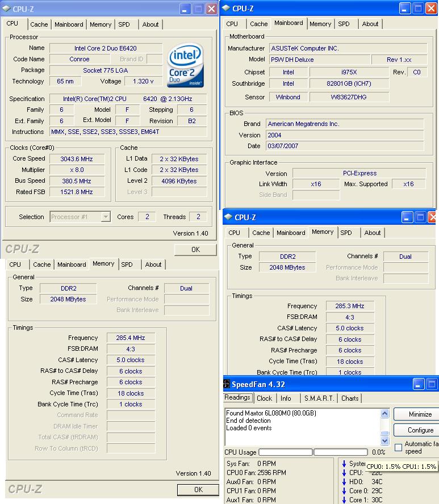Open the SpeedFan Charts tab
Image resolution: width=439 pixels, height=504 pixels.
click(350, 398)
